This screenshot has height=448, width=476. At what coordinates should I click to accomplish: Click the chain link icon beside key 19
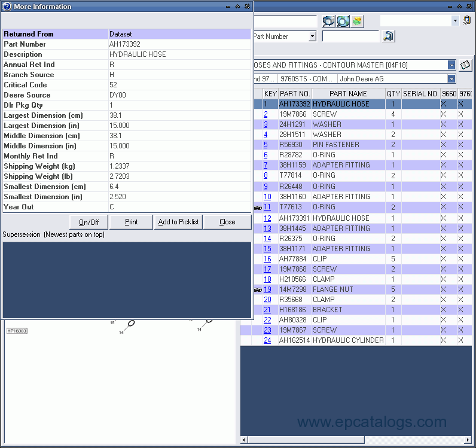coord(258,289)
